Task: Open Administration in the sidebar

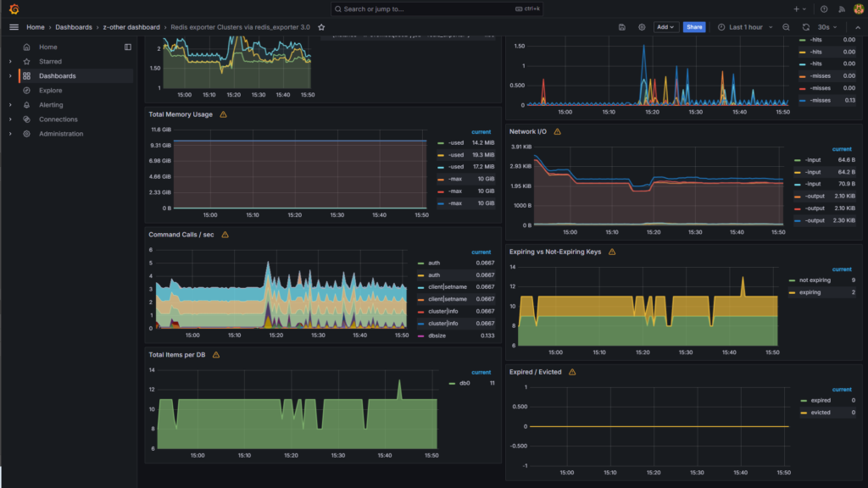Action: click(x=61, y=133)
